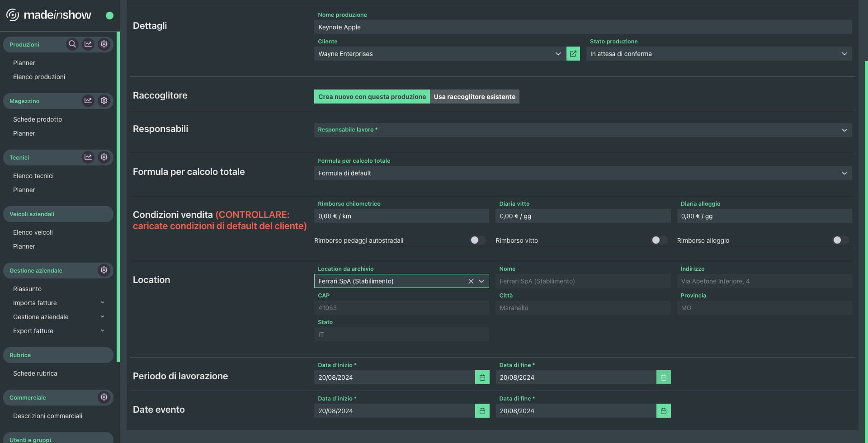Open client record in new window

pos(573,54)
